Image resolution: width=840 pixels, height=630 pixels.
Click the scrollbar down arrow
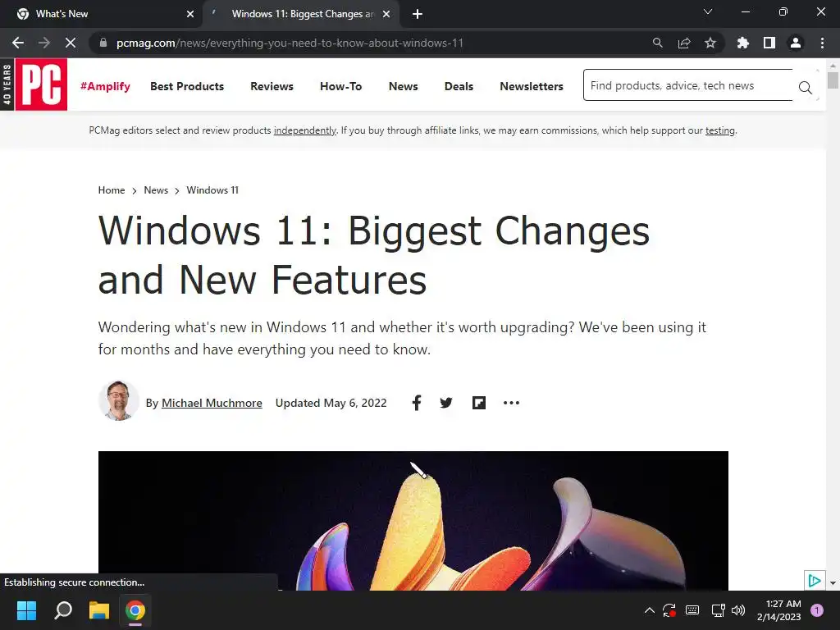point(833,583)
